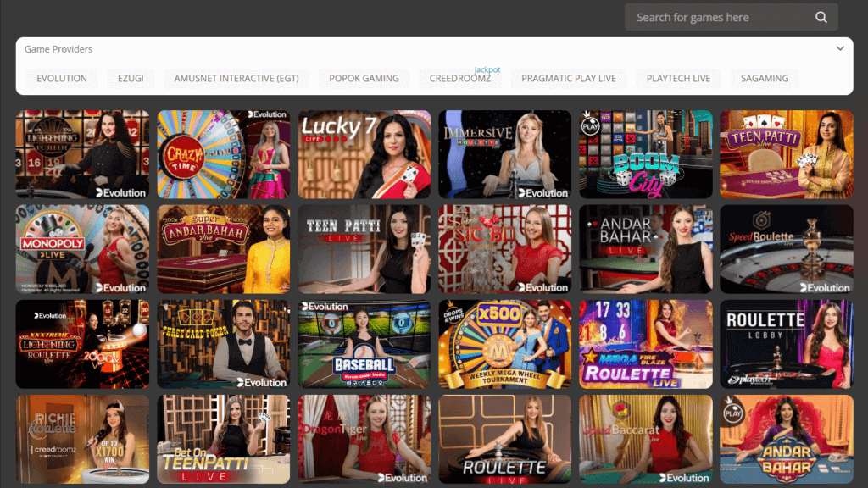Open Speed Roulette game
Image resolution: width=868 pixels, height=488 pixels.
786,249
